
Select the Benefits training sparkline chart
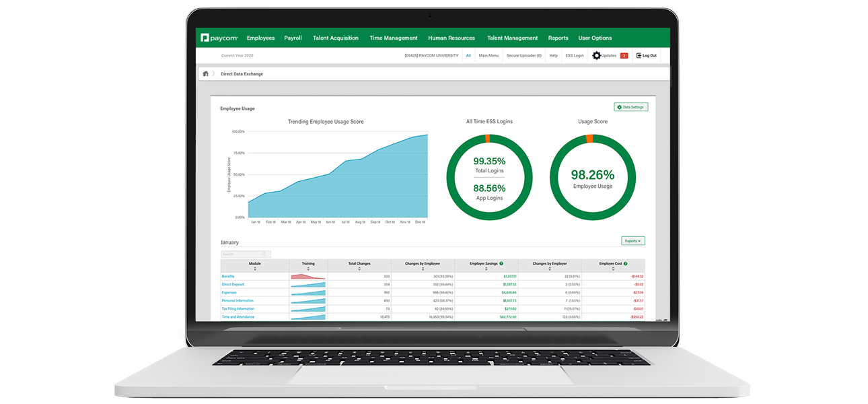pos(308,275)
